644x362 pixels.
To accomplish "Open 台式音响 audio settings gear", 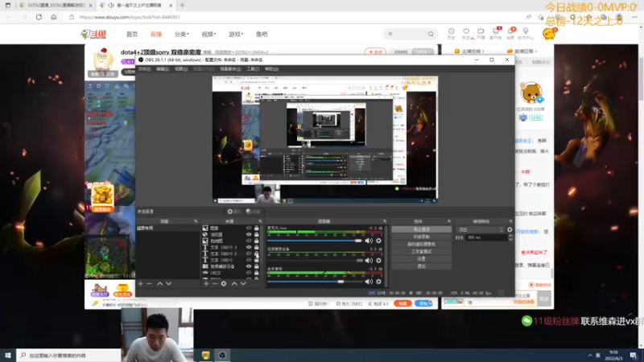I will [x=378, y=282].
